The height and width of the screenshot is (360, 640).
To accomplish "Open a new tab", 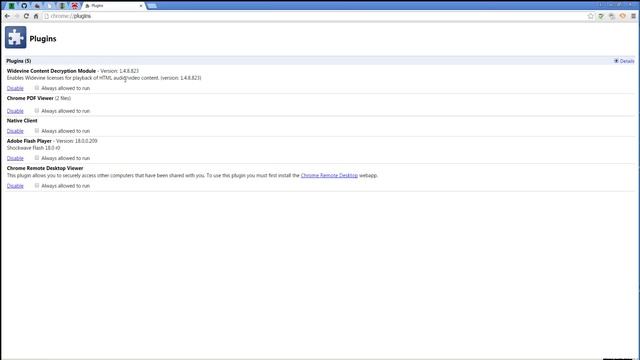I will (x=152, y=6).
